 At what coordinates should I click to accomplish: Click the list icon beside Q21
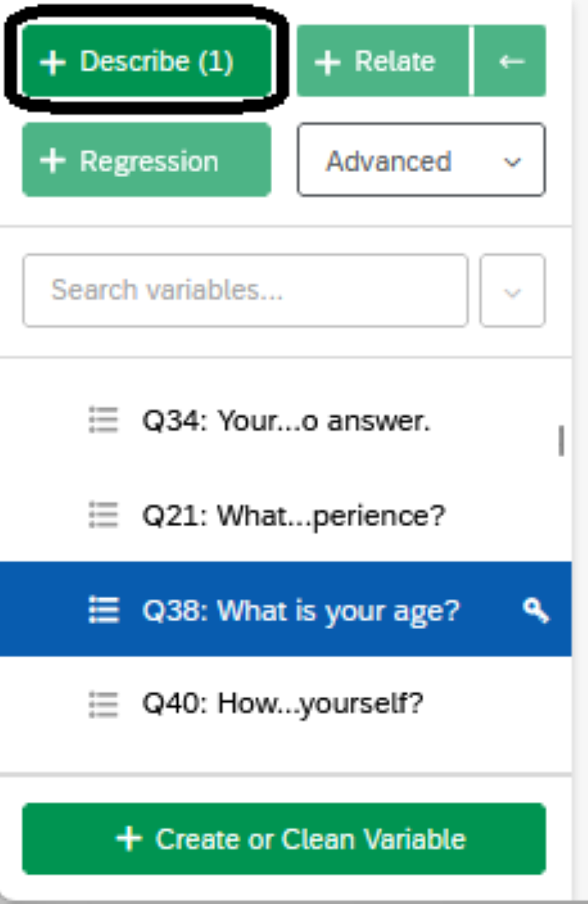click(103, 515)
